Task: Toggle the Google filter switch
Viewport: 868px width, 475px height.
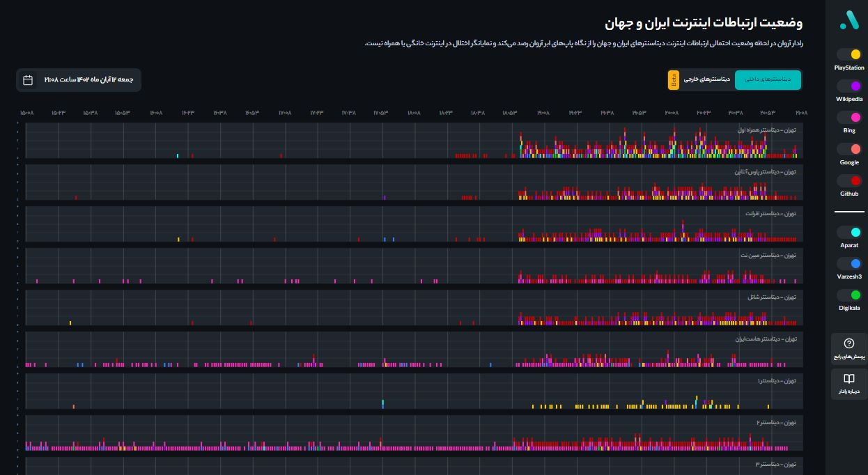Action: [x=849, y=149]
